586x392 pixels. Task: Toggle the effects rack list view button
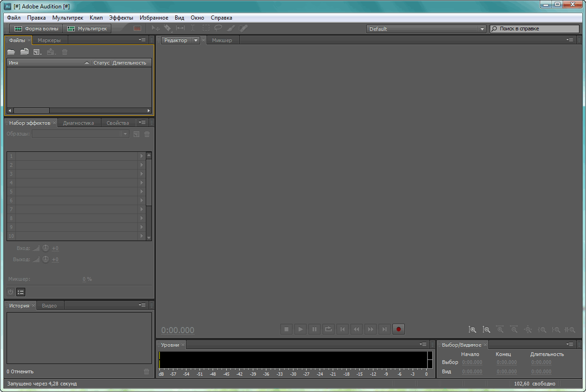[x=21, y=292]
